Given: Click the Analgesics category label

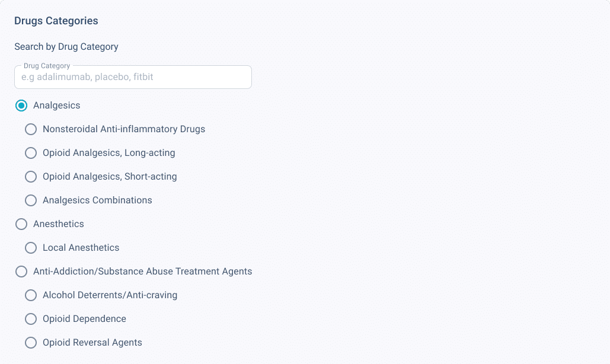Looking at the screenshot, I should point(57,106).
